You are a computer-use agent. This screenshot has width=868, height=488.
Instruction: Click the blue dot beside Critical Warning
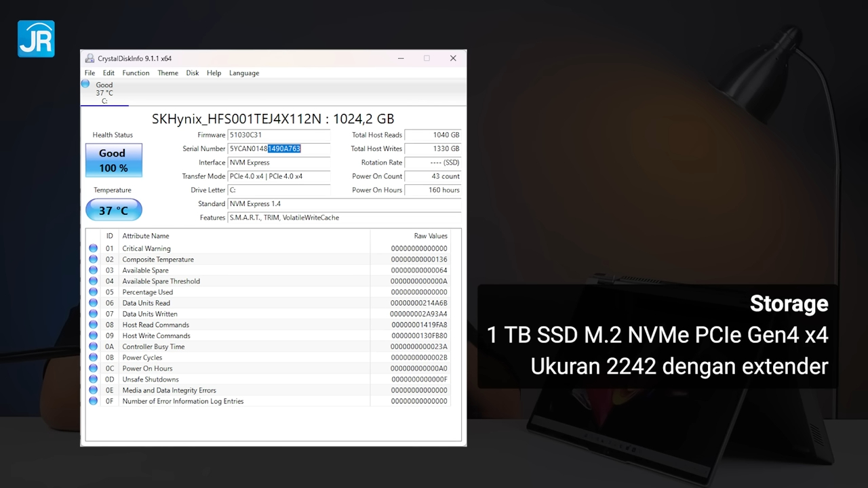click(x=93, y=248)
